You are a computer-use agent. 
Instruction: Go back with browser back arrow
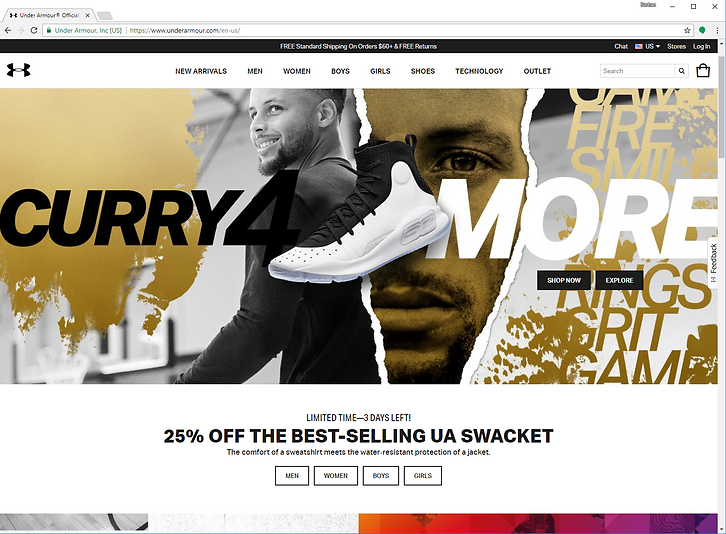coord(8,30)
